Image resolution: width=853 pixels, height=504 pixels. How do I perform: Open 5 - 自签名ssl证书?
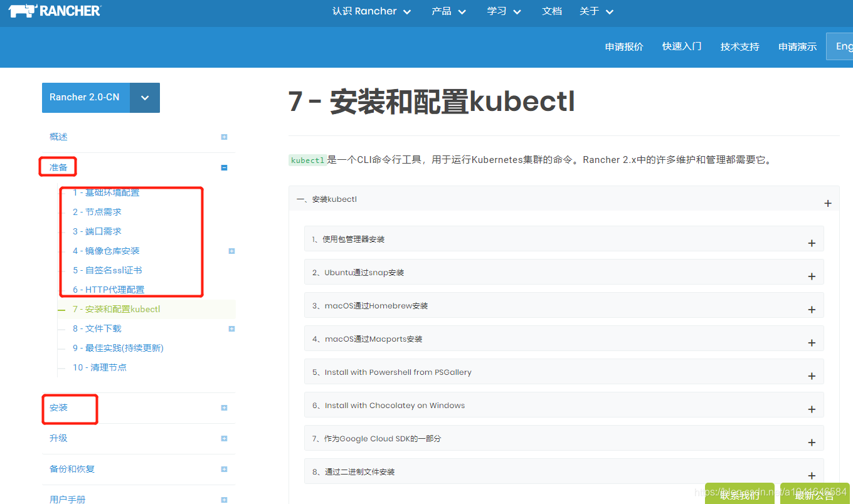[x=107, y=270]
